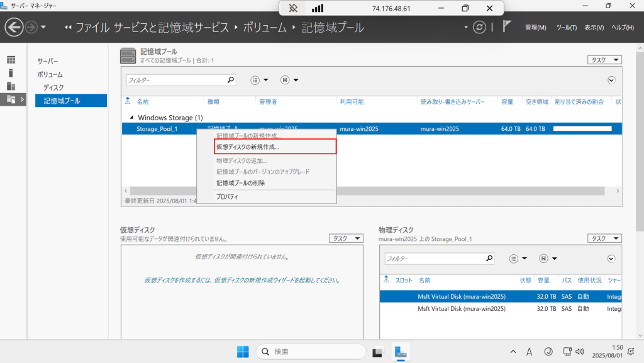
Task: Select the second Msft Virtual Disk row
Action: 501,309
